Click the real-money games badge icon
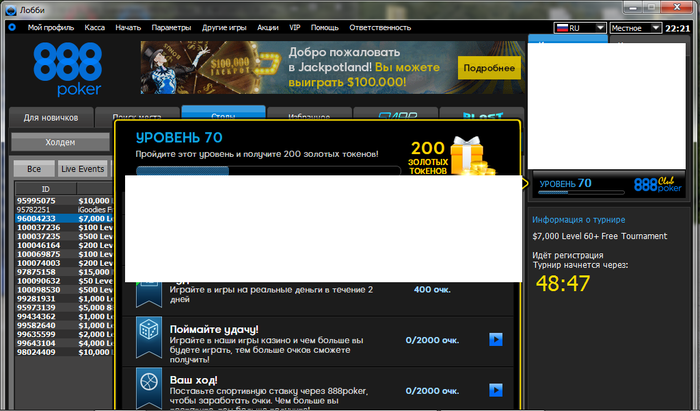The width and height of the screenshot is (700, 411). [149, 295]
